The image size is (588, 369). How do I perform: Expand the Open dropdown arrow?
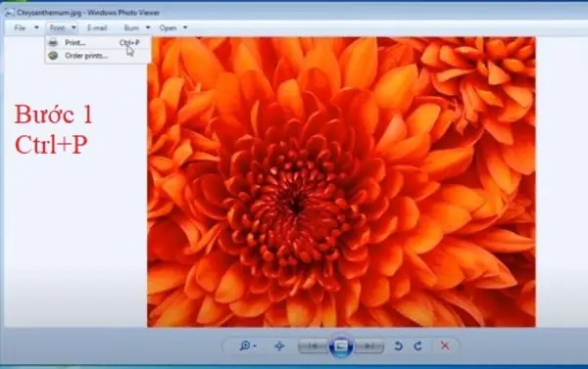(x=185, y=27)
